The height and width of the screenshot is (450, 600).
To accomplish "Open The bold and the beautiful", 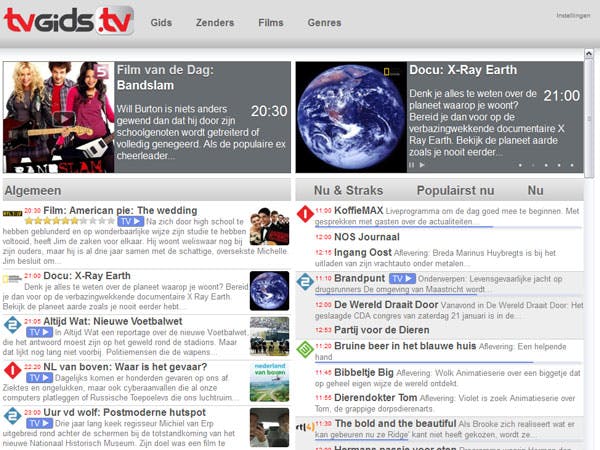I will pyautogui.click(x=395, y=424).
